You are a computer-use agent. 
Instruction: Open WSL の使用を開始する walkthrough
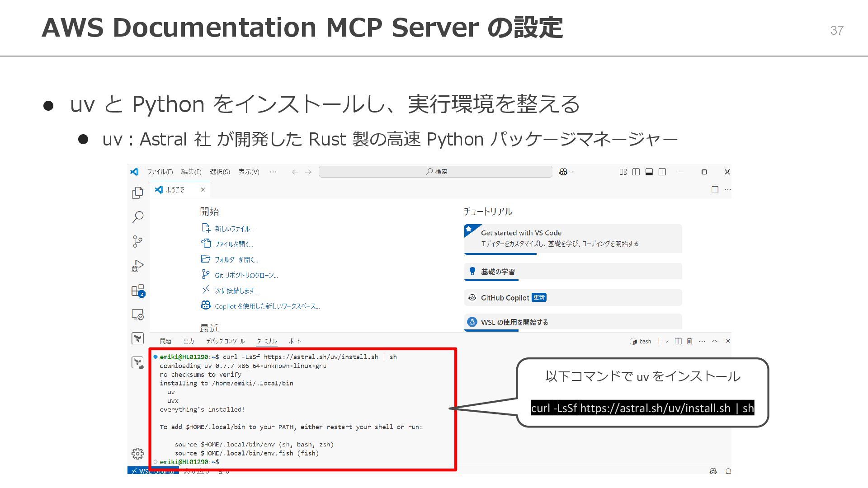573,322
